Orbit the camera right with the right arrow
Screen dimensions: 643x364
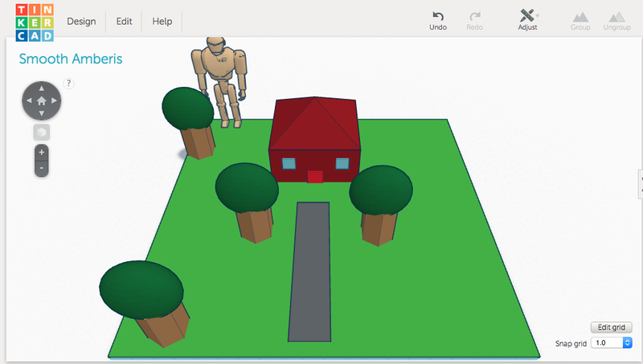54,101
